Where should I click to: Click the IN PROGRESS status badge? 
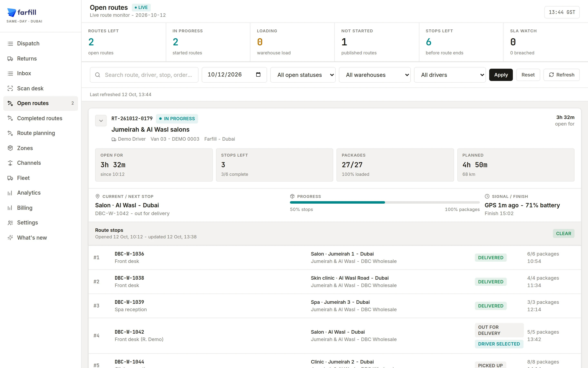(177, 119)
